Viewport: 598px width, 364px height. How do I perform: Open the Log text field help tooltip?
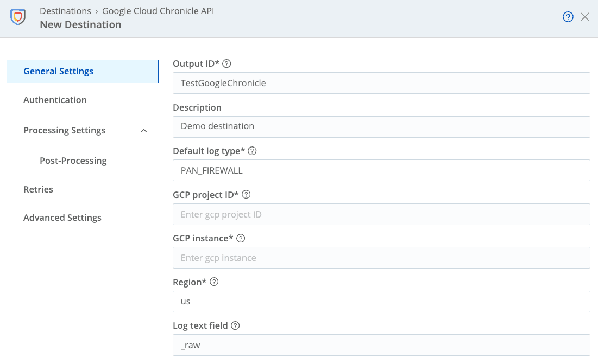click(235, 325)
